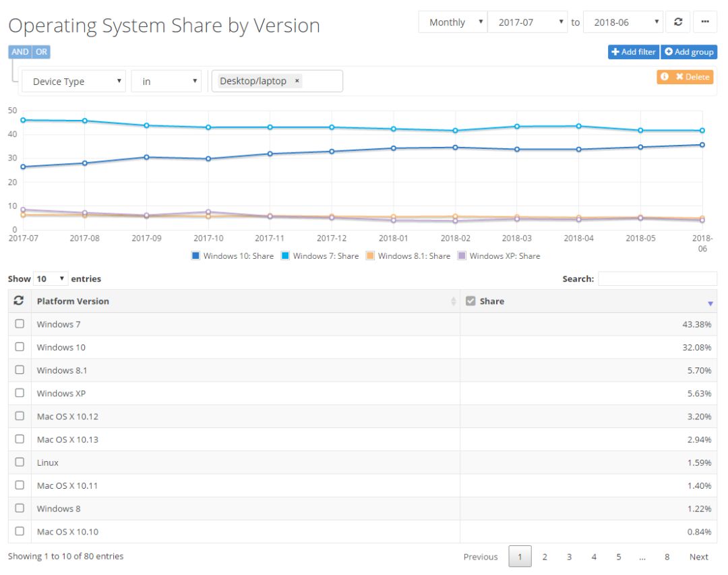Go to the Next page
The width and height of the screenshot is (728, 575).
click(x=699, y=556)
